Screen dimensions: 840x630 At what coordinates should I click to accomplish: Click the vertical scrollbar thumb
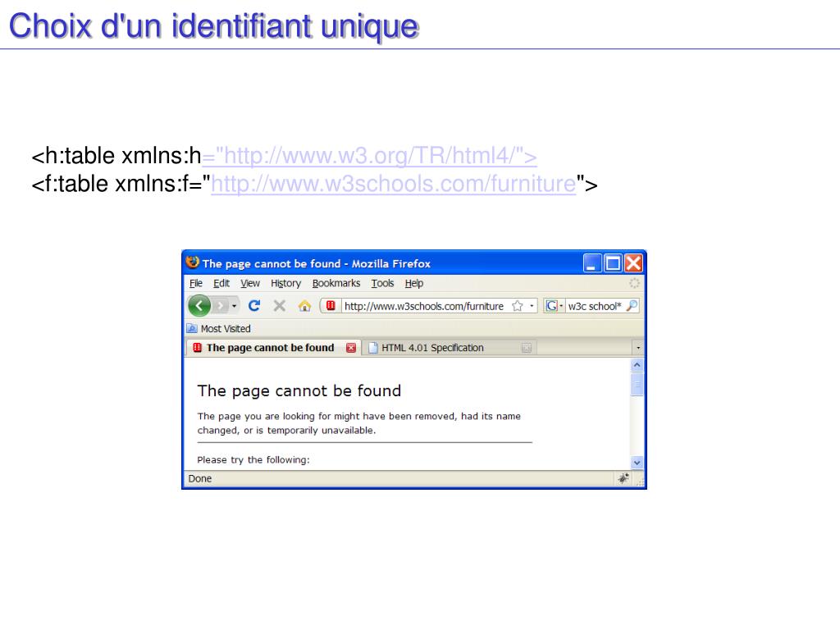(637, 384)
